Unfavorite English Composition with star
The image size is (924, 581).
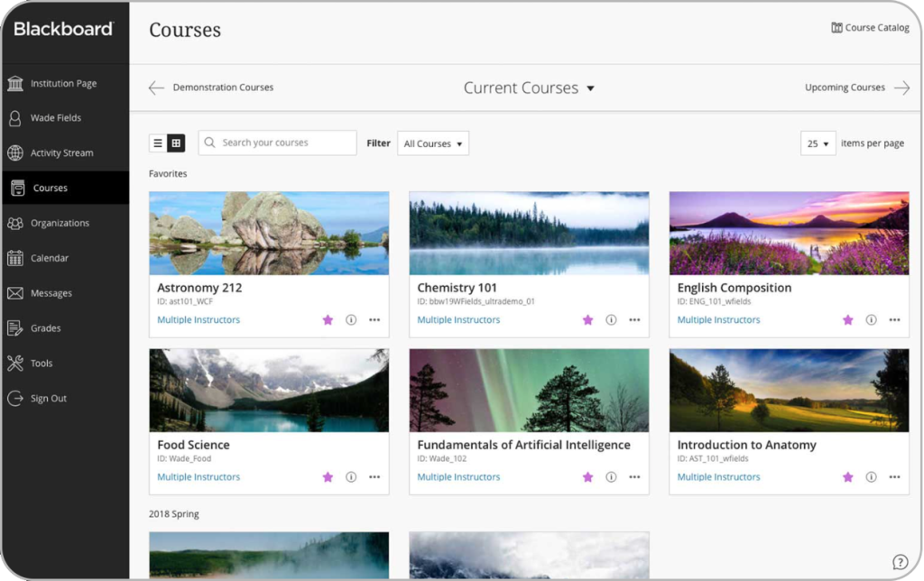tap(847, 320)
